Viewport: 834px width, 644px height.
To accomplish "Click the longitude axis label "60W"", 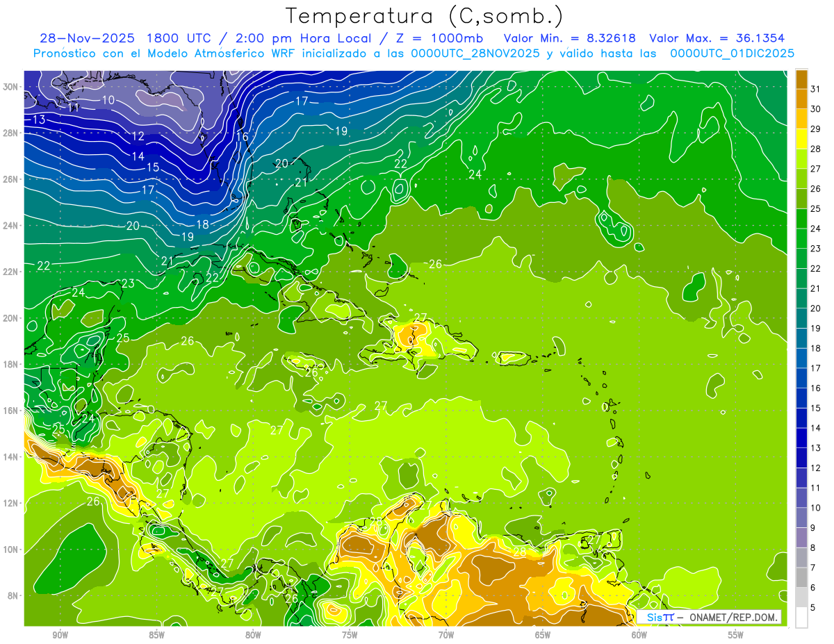I will (x=639, y=635).
